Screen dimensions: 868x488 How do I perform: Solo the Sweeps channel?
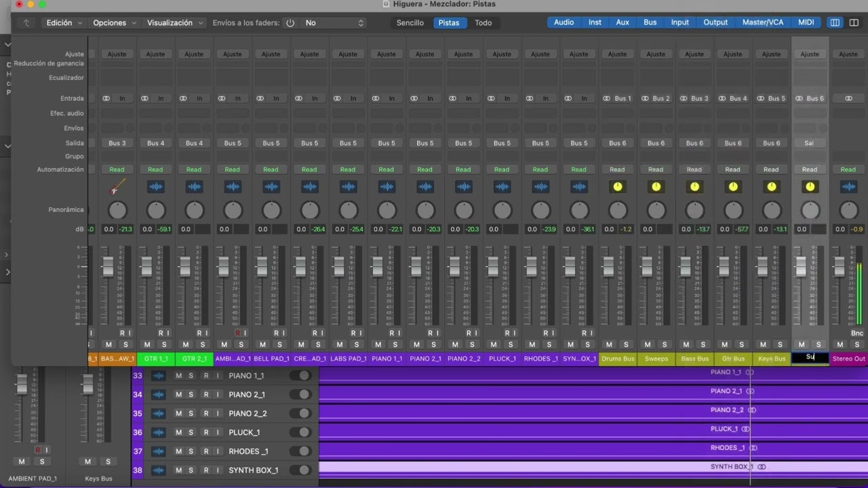(665, 345)
